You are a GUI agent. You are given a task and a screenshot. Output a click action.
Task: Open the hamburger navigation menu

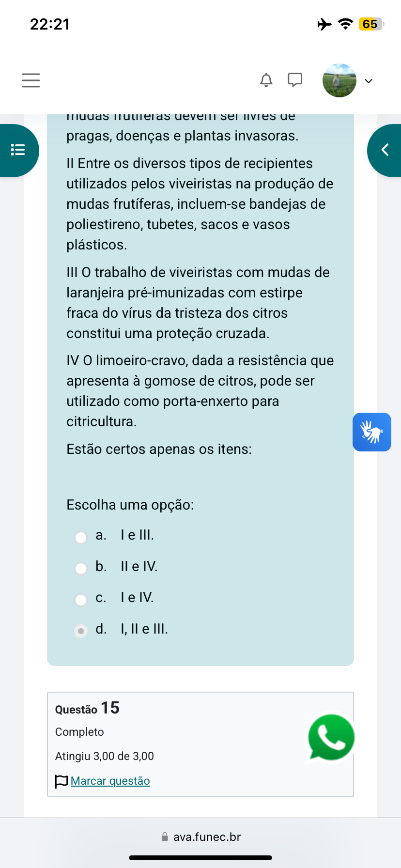click(31, 80)
